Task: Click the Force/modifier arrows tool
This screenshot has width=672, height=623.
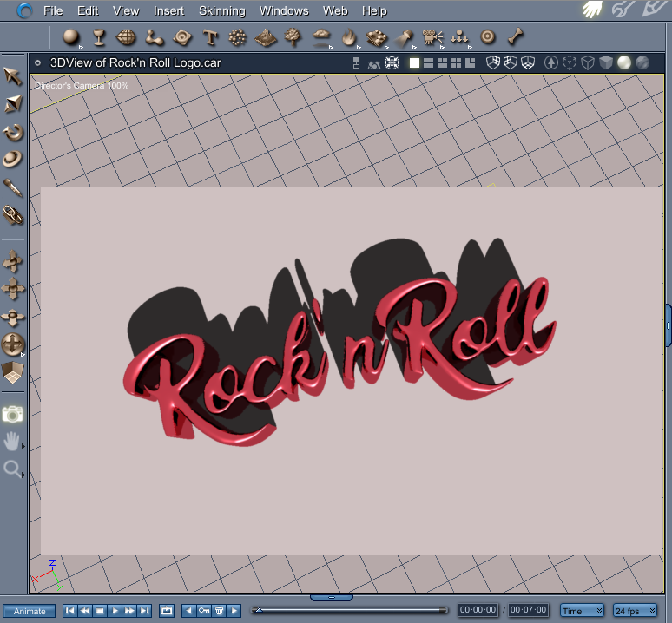Action: (x=459, y=37)
